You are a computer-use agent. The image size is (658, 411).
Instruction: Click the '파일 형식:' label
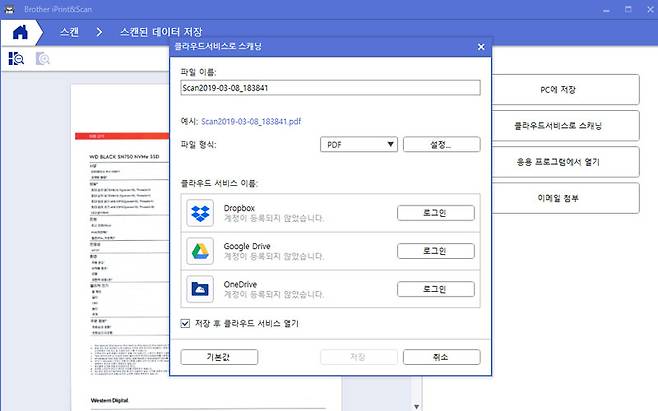pyautogui.click(x=198, y=145)
